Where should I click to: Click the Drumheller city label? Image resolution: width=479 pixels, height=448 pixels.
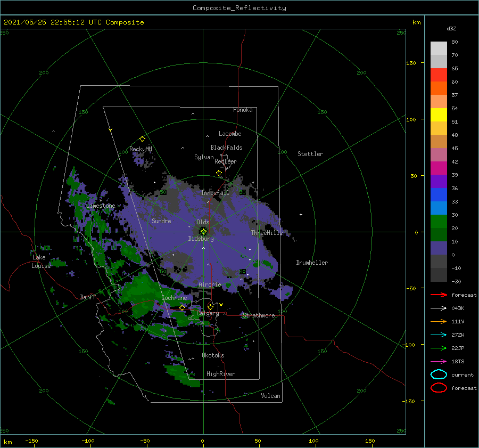pyautogui.click(x=312, y=263)
